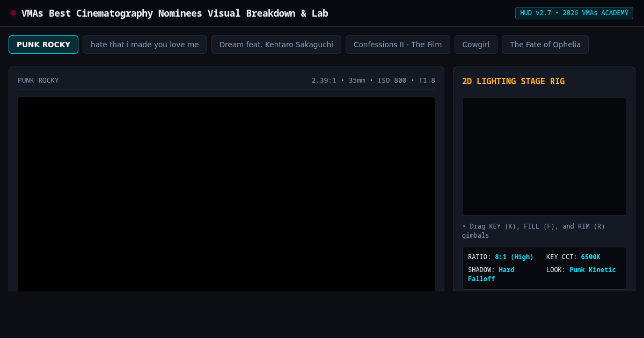Switch to Dream feat. Kentaro Sakaguchi tab
Viewport: 644px width, 338px height.
(276, 45)
